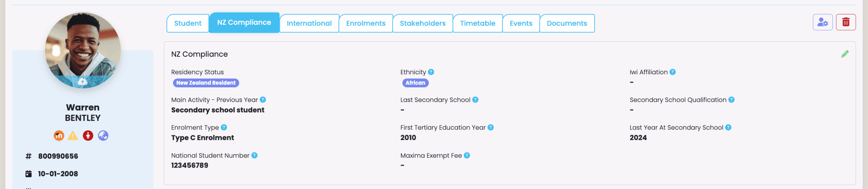Open the International tab
The image size is (868, 189).
click(x=309, y=23)
